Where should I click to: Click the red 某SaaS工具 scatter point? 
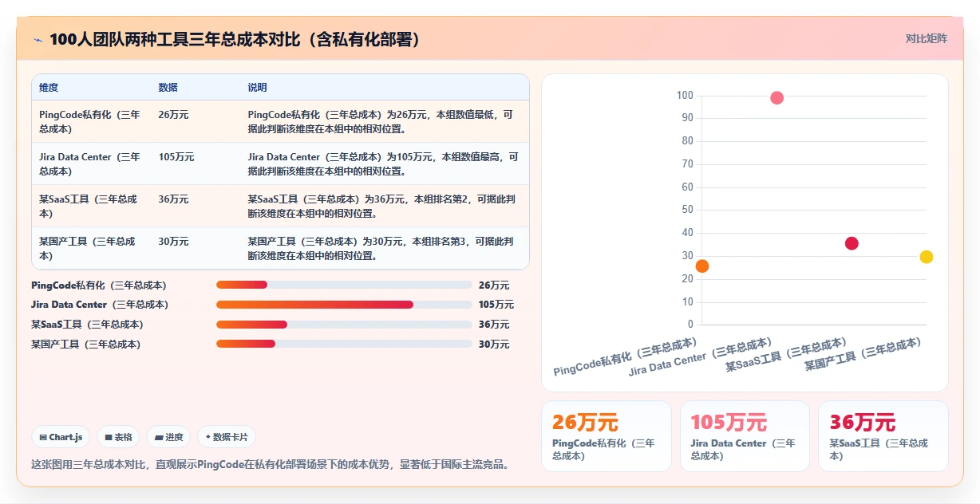tap(852, 243)
